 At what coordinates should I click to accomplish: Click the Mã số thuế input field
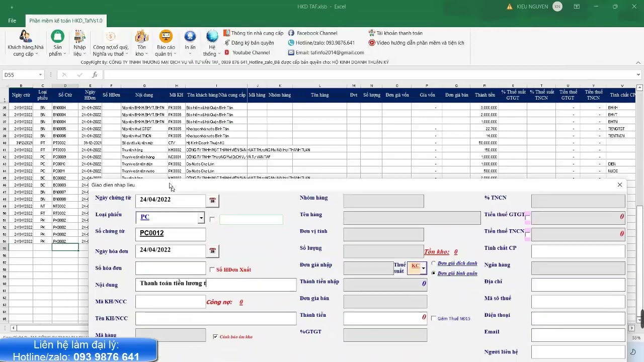click(x=578, y=302)
